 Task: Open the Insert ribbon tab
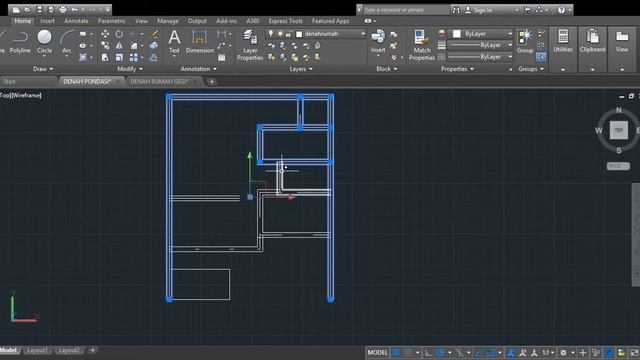[x=47, y=21]
